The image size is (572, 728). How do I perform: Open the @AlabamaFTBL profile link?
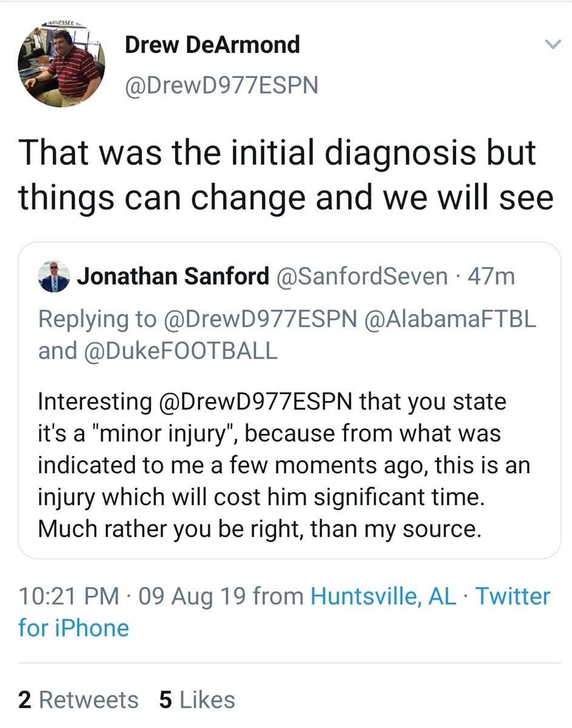click(x=449, y=319)
